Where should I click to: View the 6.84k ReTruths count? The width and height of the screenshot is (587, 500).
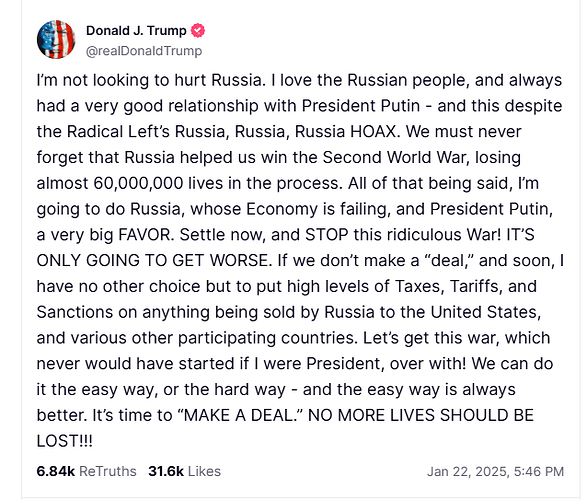pyautogui.click(x=56, y=471)
